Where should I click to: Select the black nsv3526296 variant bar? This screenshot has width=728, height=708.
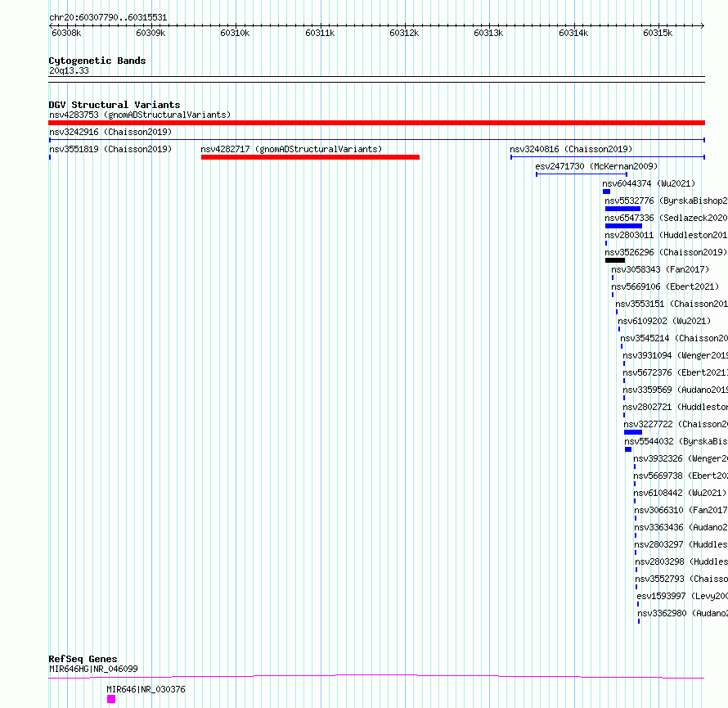615,260
